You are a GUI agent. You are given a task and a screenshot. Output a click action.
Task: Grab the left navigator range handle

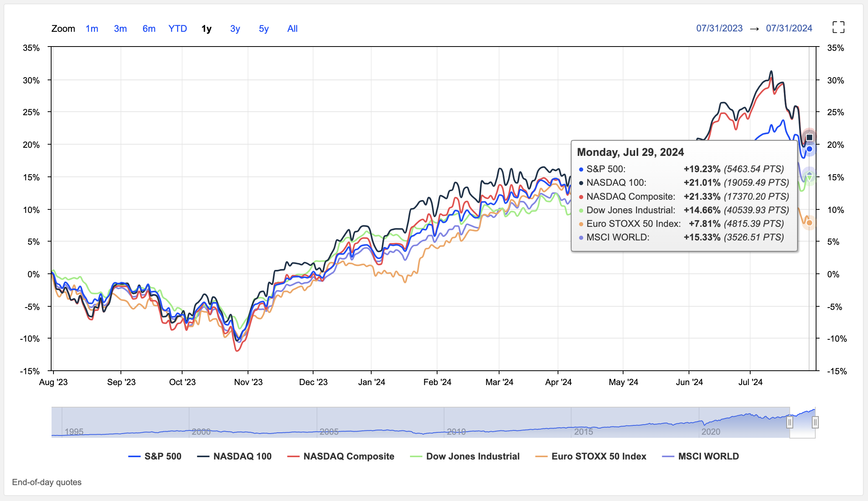point(789,422)
